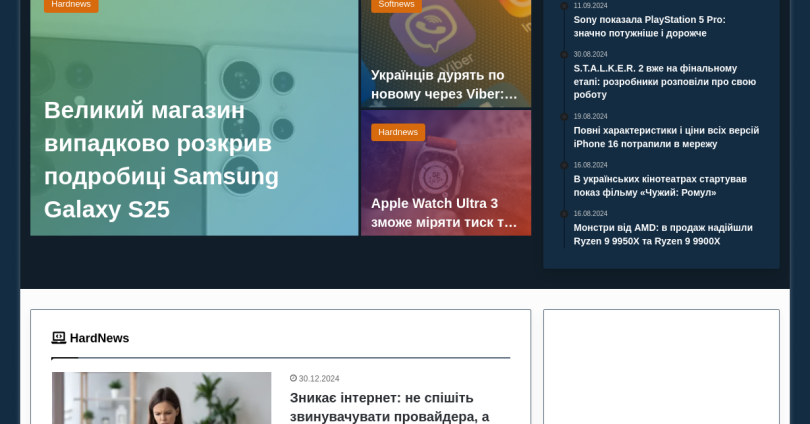Open the S.T.A.L.K.E.R. 2 news link
The image size is (810, 424).
(x=665, y=82)
